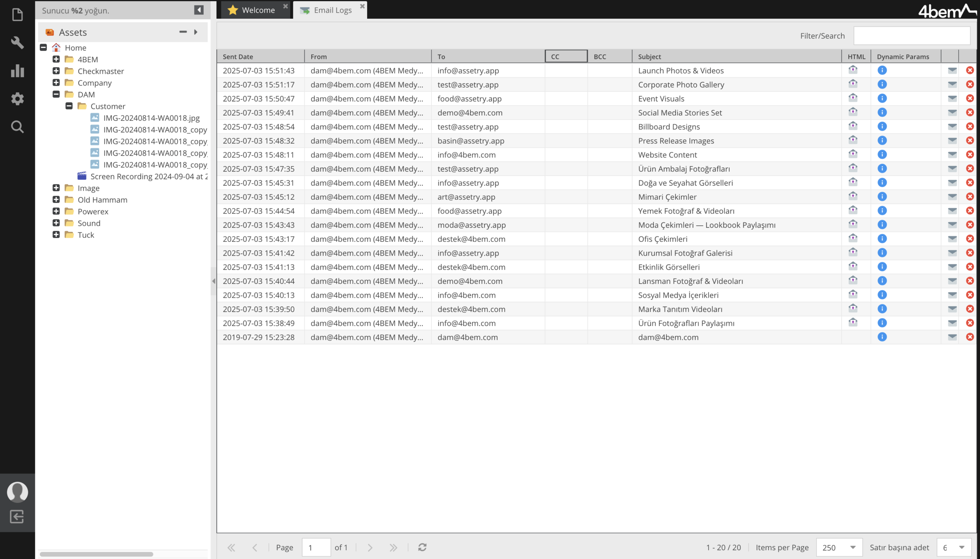Delete the Marka Tanıtım Videoları log entry
The image size is (980, 559).
[970, 309]
